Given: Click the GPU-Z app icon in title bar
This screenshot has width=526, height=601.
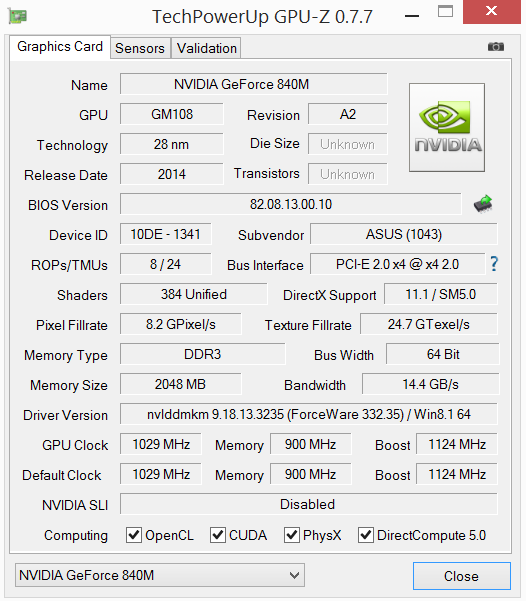Looking at the screenshot, I should pyautogui.click(x=17, y=16).
